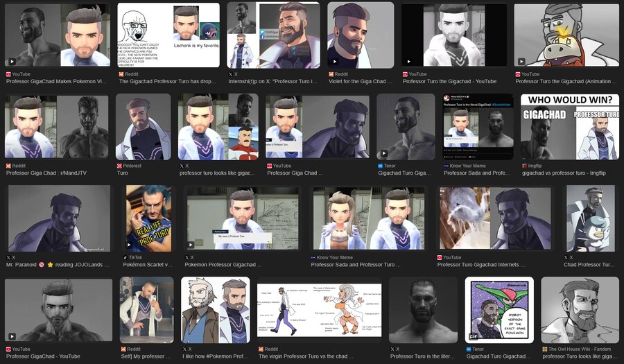Open the 'REAL LIFE PROF TURO' TikTok thumbnail
Image resolution: width=624 pixels, height=364 pixels.
(x=148, y=218)
